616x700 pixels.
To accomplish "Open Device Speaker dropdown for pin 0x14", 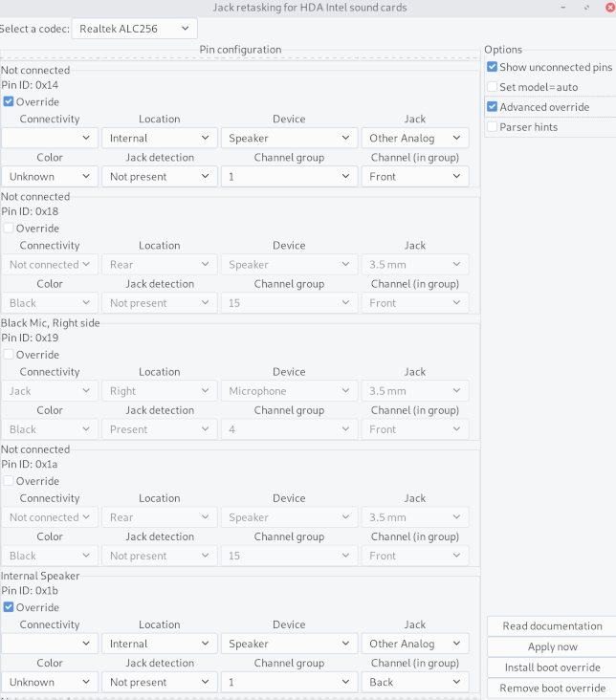I will (289, 138).
